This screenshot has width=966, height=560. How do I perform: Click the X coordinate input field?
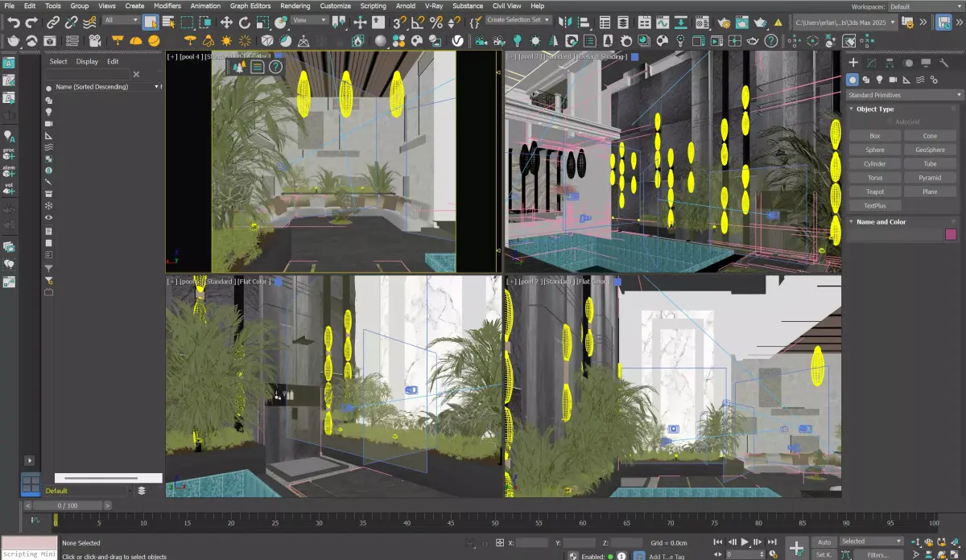(532, 543)
